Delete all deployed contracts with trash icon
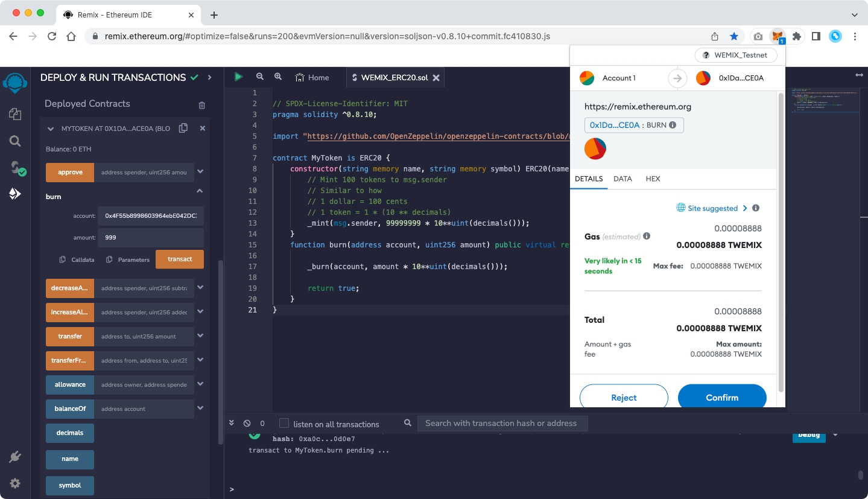This screenshot has width=868, height=499. pyautogui.click(x=201, y=105)
